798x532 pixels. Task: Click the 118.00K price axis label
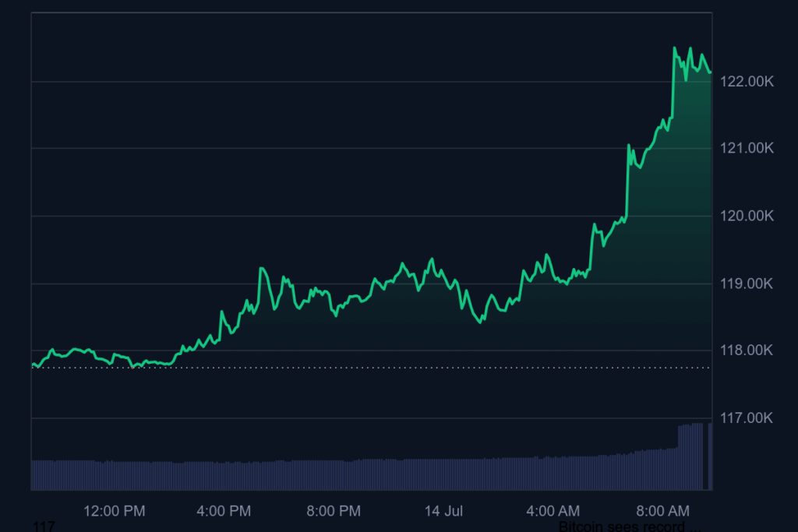tap(747, 350)
